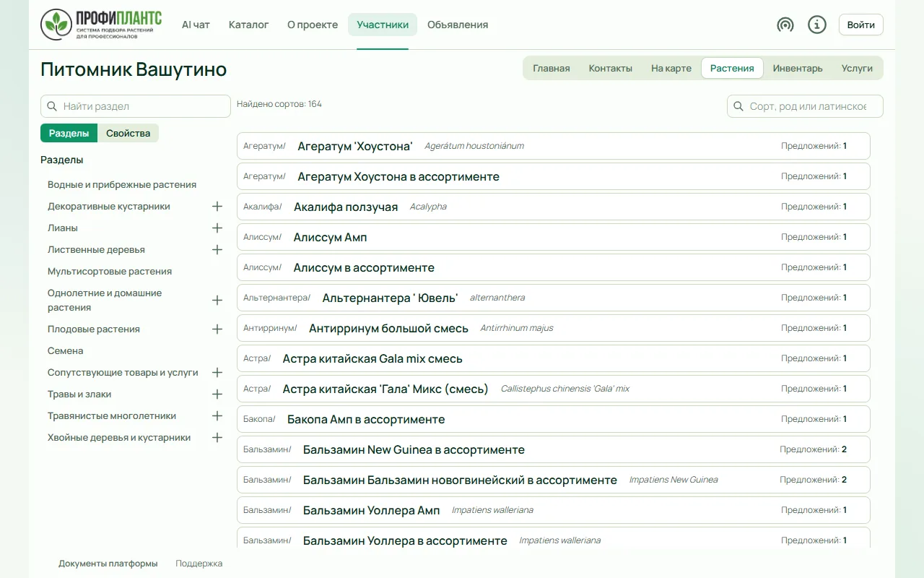The height and width of the screenshot is (578, 924).
Task: Switch to the Главная tab
Action: point(552,68)
